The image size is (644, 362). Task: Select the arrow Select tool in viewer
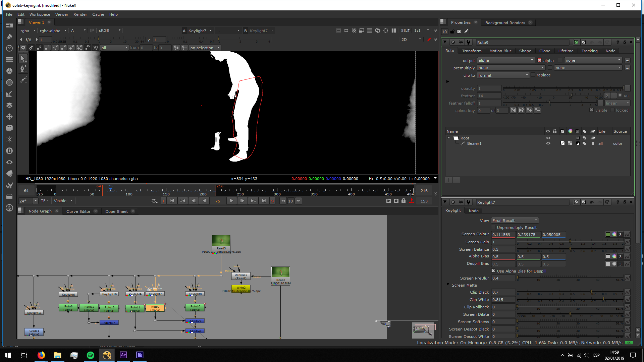23,58
